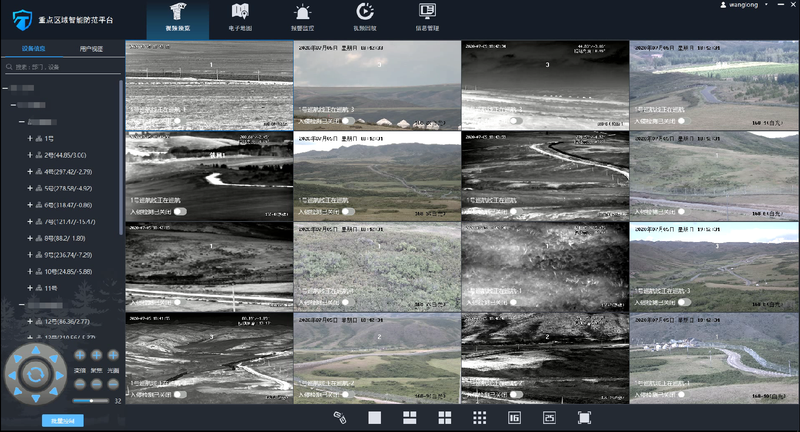The width and height of the screenshot is (800, 432).
Task: Open the 电子地图 electronic map module
Action: tap(240, 18)
